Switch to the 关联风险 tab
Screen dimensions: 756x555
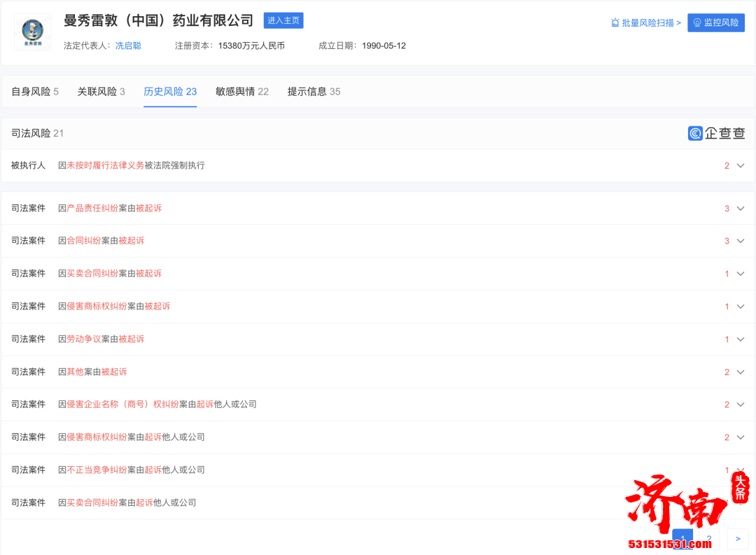(x=101, y=91)
